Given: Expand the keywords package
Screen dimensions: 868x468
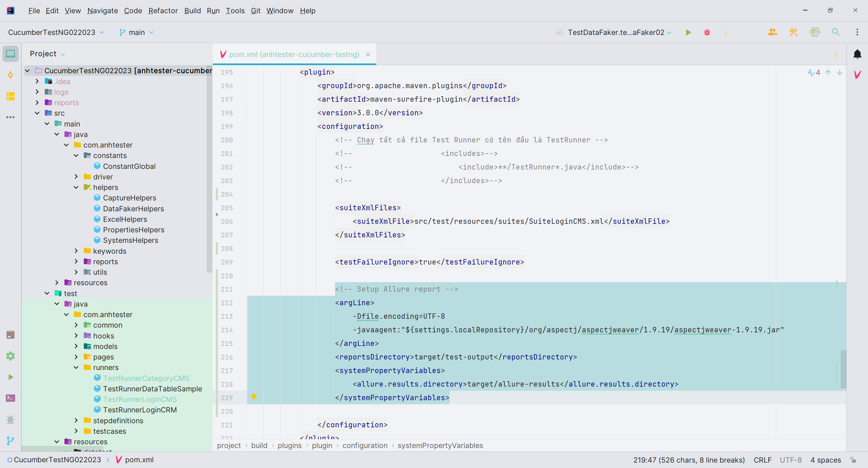Looking at the screenshot, I should coord(76,251).
